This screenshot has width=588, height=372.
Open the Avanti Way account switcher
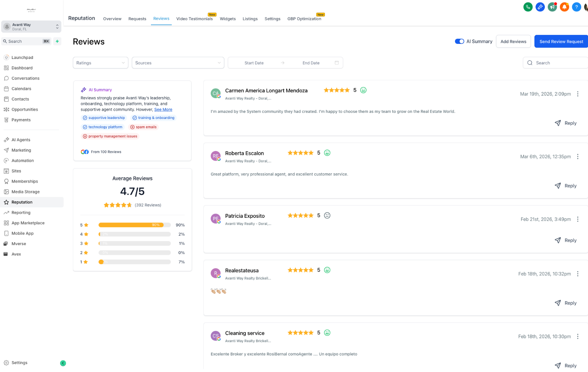click(31, 27)
